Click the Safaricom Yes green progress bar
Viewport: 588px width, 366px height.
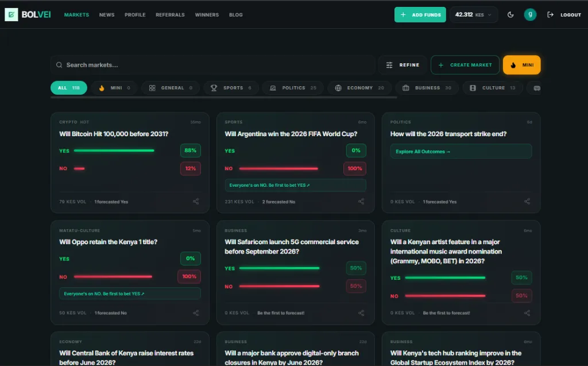(x=280, y=268)
